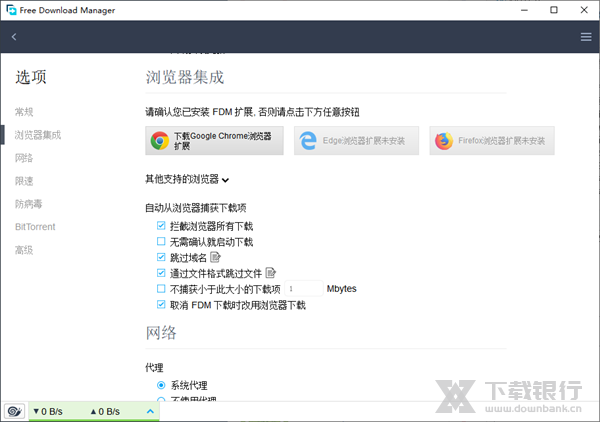The width and height of the screenshot is (600, 422).
Task: Open the hamburger main menu
Action: point(586,37)
